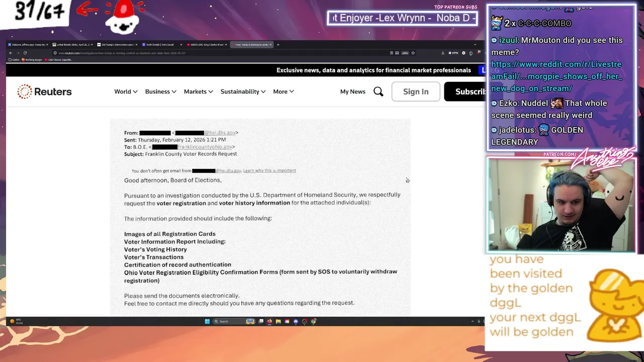Show hidden system tray icons
Screen dimensions: 644x362
472,321
